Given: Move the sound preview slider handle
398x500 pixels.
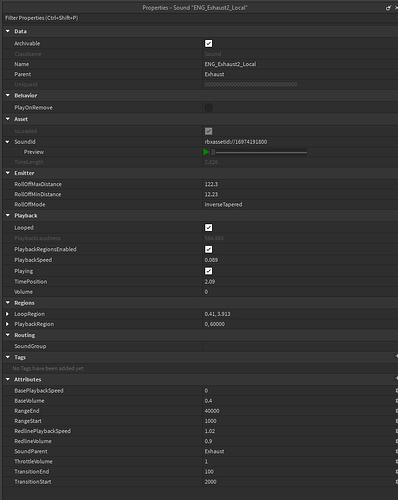Looking at the screenshot, I should (x=213, y=152).
